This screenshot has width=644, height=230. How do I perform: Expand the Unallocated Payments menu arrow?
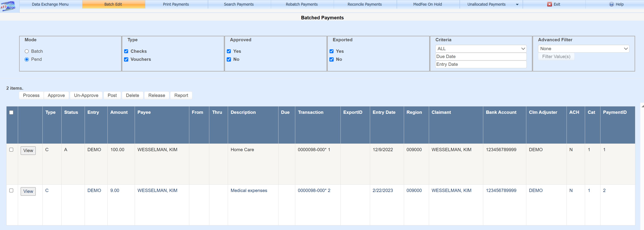click(517, 5)
